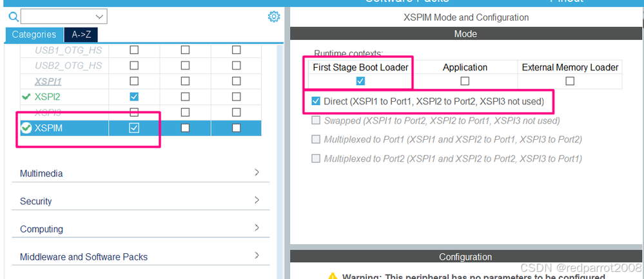Image resolution: width=644 pixels, height=279 pixels.
Task: Uncheck first column checkbox for XSPIM
Action: 134,128
